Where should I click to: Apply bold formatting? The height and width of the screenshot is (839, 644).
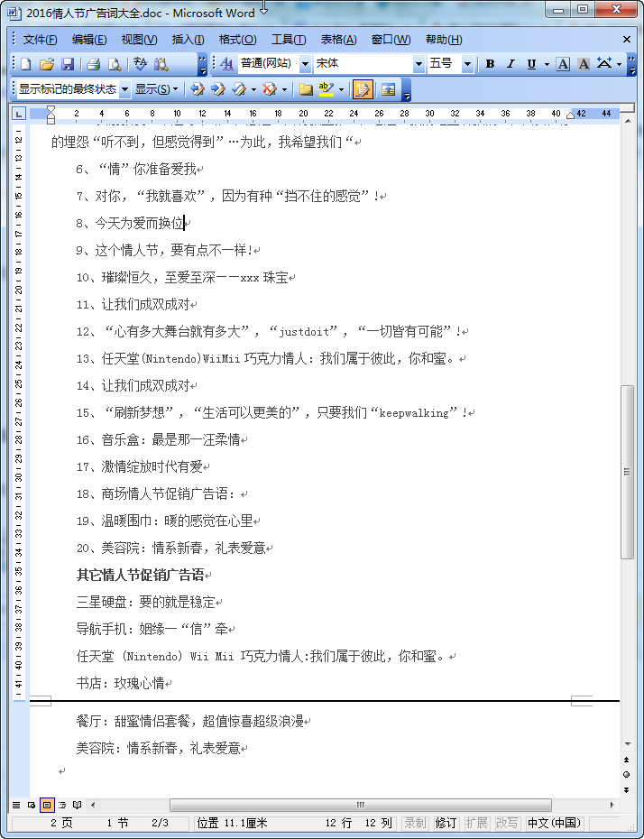(490, 64)
